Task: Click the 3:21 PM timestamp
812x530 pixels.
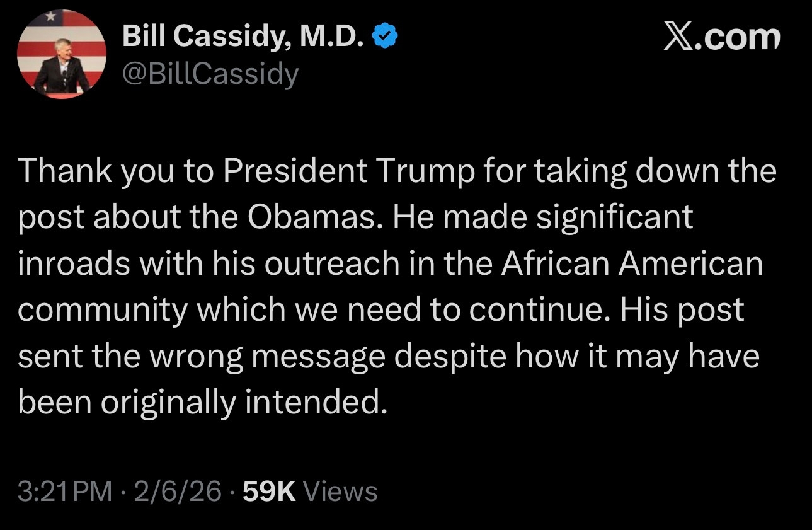Action: click(65, 492)
